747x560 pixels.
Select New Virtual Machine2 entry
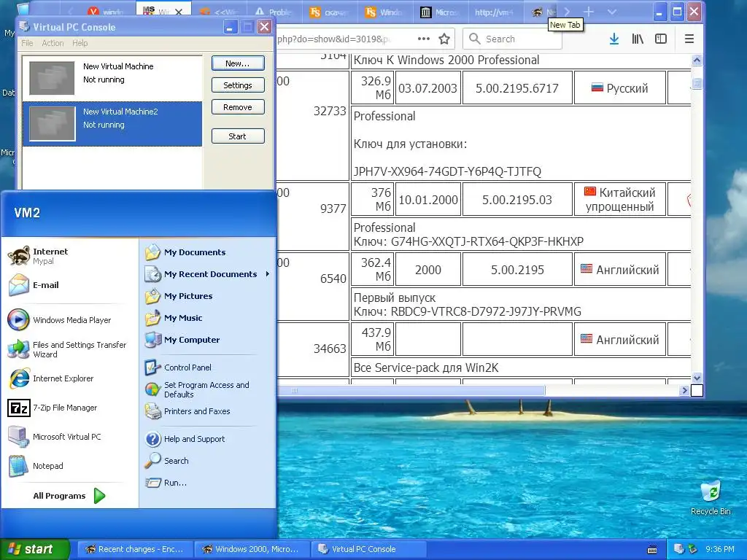(112, 123)
